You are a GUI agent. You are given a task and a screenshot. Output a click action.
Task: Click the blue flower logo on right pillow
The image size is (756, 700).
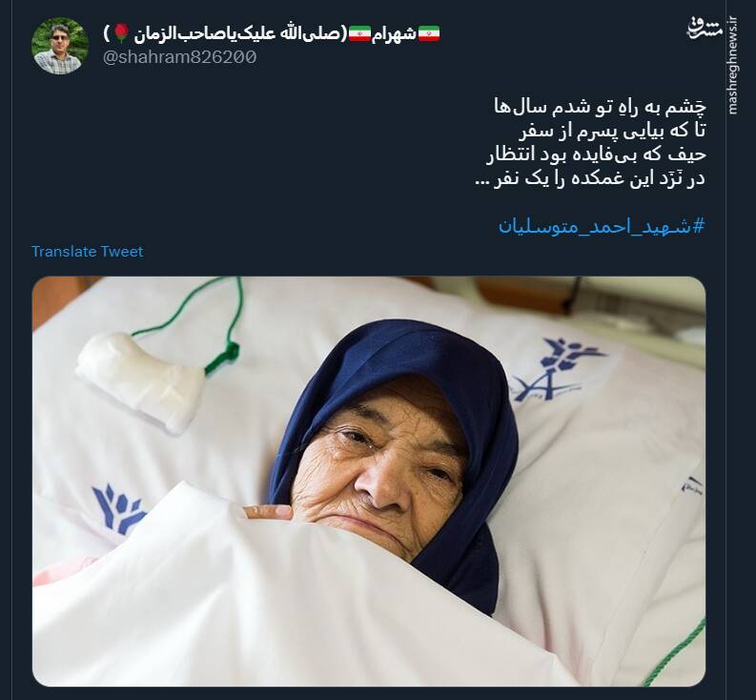561,370
